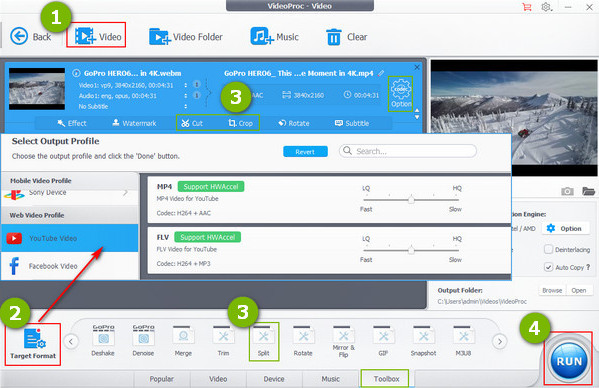Switch to the Toolbox tab
The height and width of the screenshot is (388, 599).
click(386, 379)
